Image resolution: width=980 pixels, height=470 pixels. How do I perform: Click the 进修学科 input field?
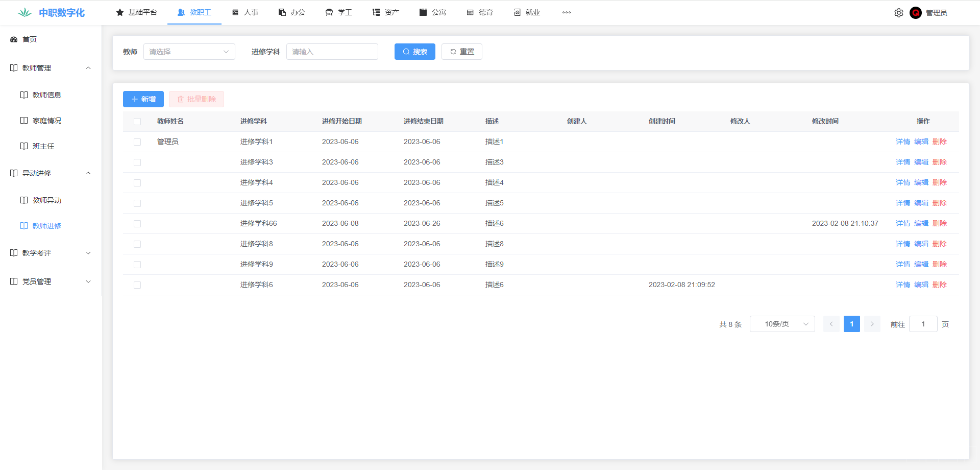coord(332,52)
